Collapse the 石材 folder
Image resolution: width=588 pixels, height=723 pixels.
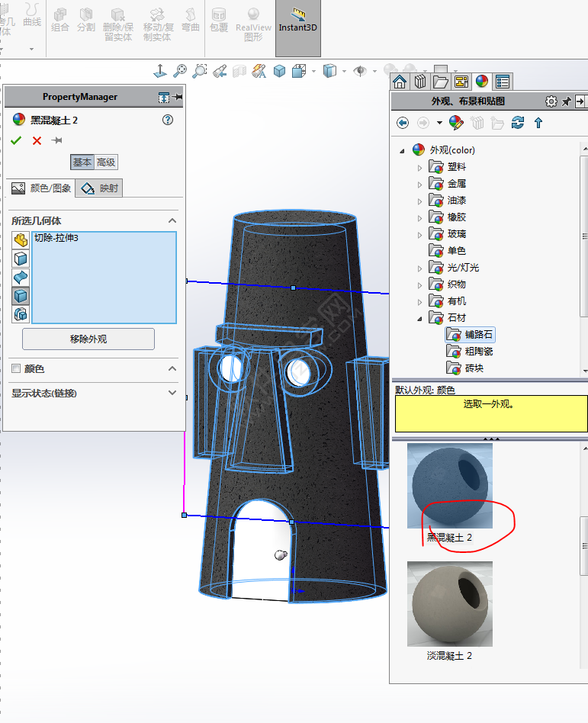point(419,319)
